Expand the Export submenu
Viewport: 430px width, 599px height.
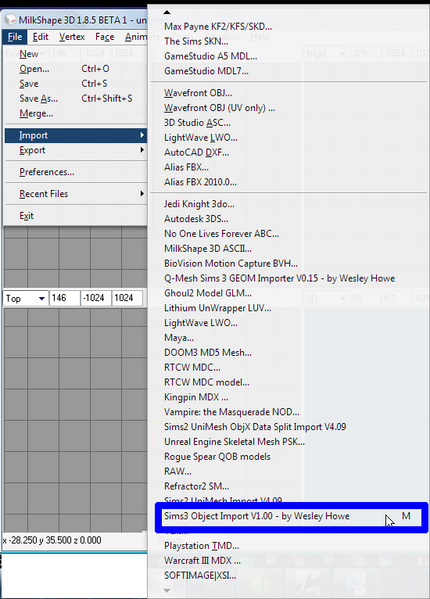(76, 151)
